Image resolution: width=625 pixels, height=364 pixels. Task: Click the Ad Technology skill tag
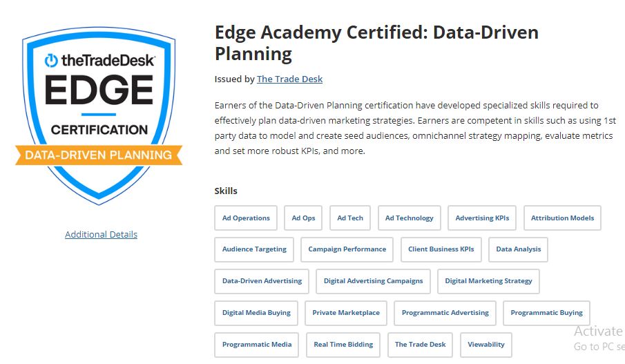pos(409,218)
